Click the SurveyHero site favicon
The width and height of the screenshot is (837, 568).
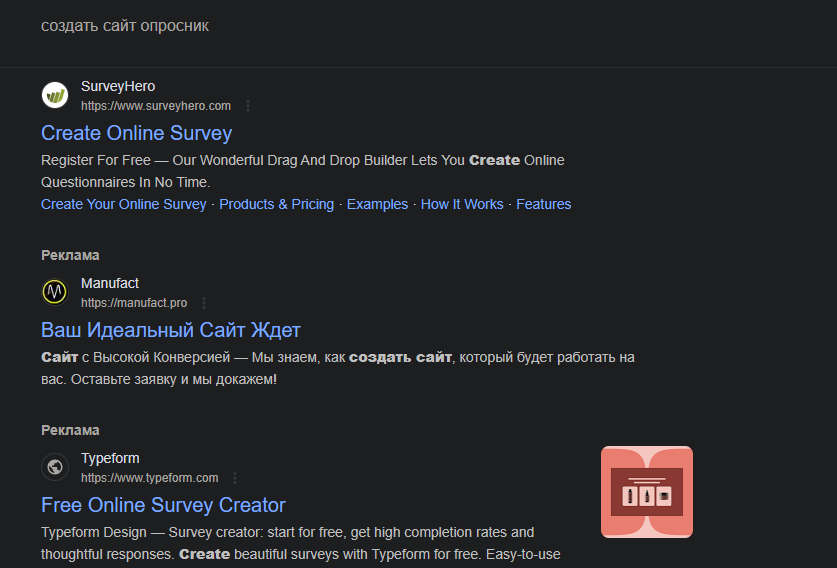tap(54, 95)
